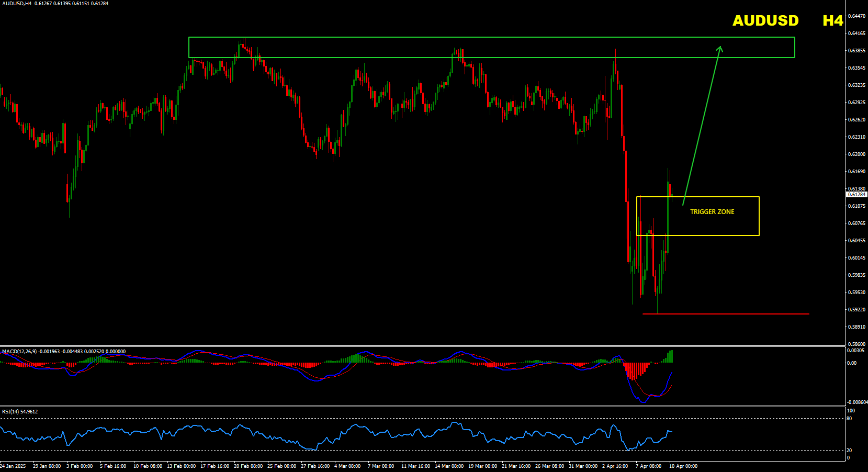The width and height of the screenshot is (868, 472).
Task: Click the 0.61284 current price tag
Action: click(x=856, y=195)
